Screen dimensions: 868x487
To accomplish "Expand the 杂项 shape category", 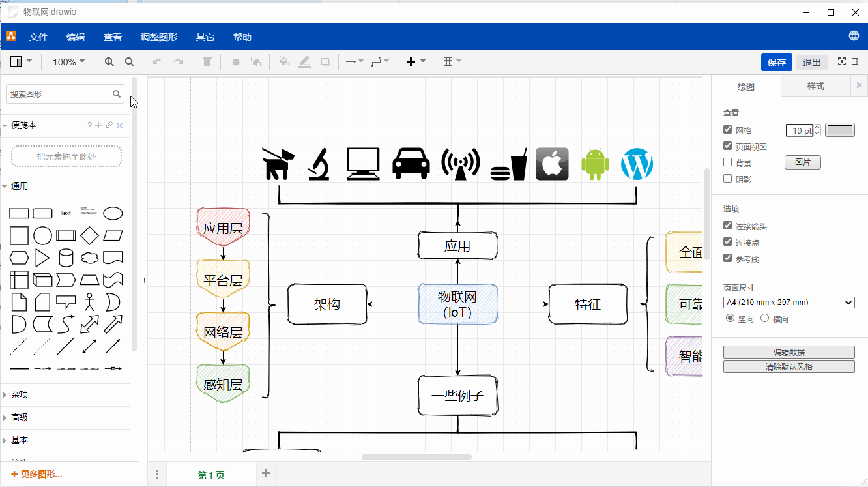I will click(20, 394).
